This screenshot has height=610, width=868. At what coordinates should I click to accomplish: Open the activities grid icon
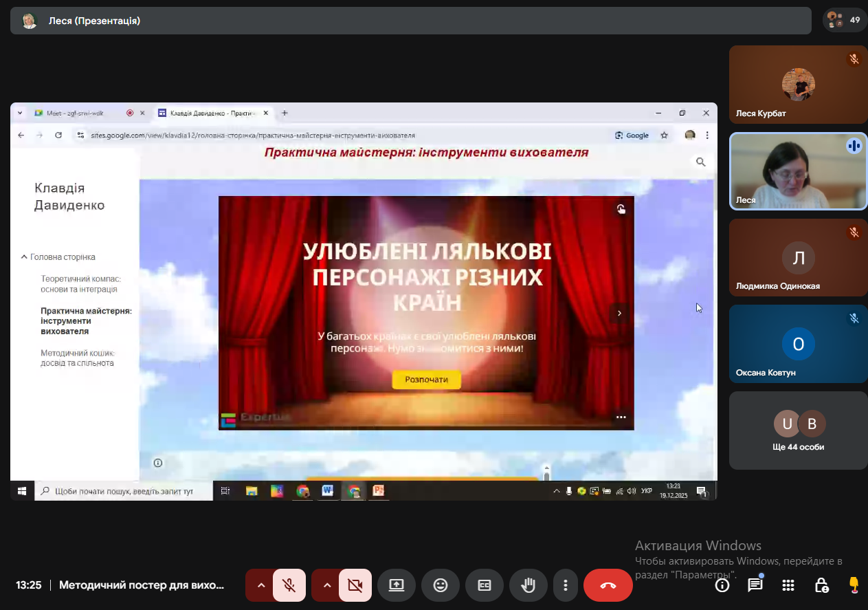[788, 585]
